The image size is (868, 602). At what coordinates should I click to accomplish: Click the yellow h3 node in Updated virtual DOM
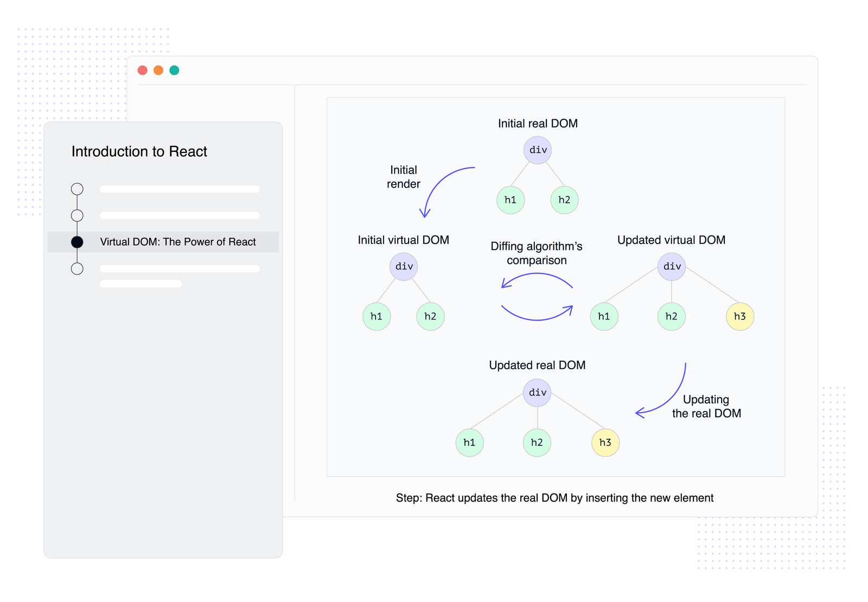pyautogui.click(x=740, y=317)
